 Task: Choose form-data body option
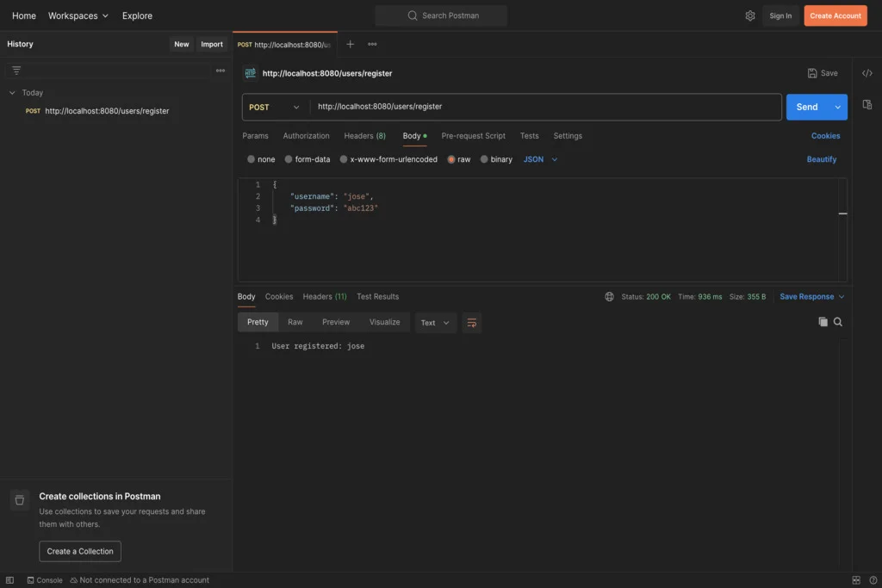pyautogui.click(x=289, y=159)
